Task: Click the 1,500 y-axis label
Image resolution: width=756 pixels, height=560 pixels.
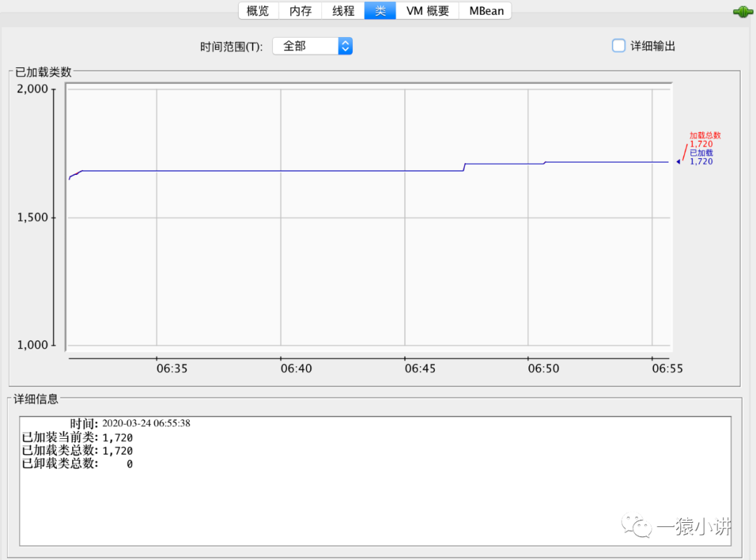Action: (x=32, y=218)
